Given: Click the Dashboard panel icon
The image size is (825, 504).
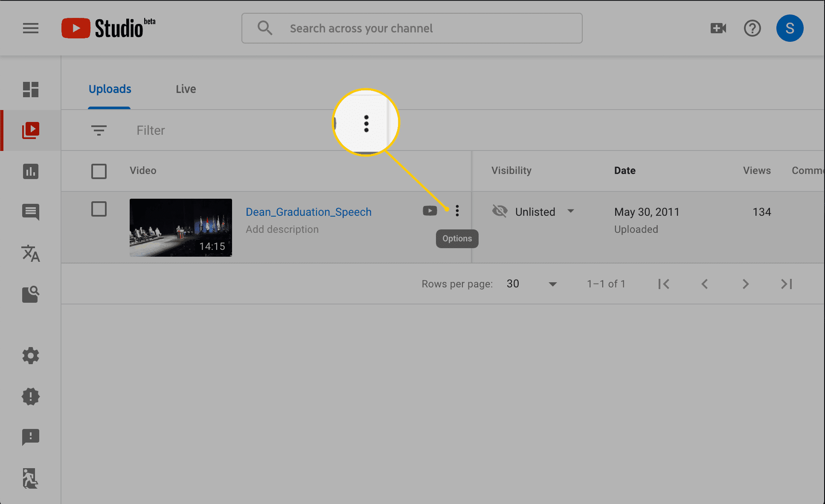Looking at the screenshot, I should [31, 89].
